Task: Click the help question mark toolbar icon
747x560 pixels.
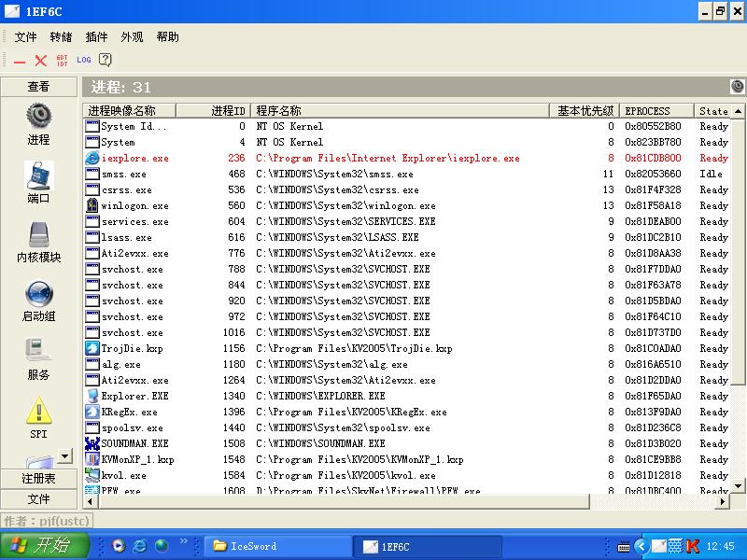Action: pyautogui.click(x=105, y=60)
